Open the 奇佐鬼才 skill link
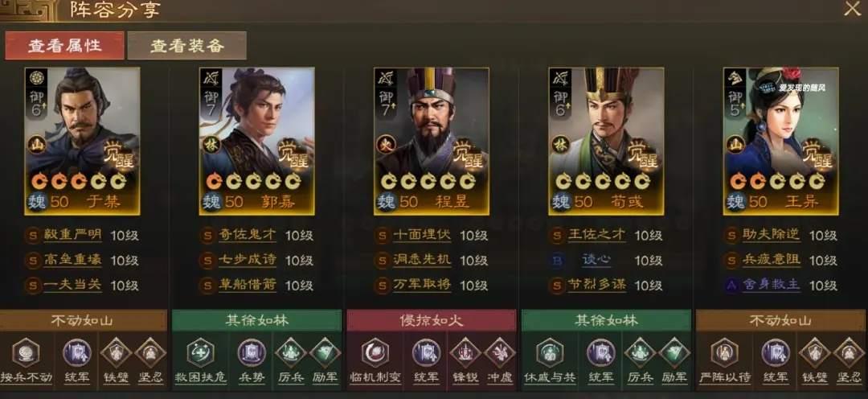Viewport: 868px width, 399px height. click(x=248, y=234)
